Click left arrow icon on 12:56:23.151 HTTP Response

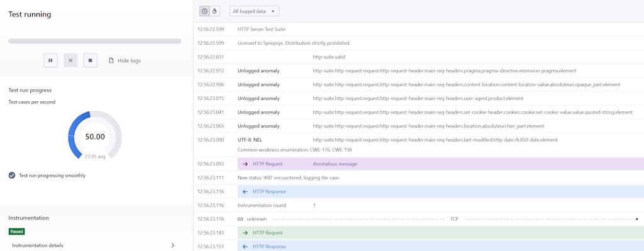pyautogui.click(x=245, y=247)
